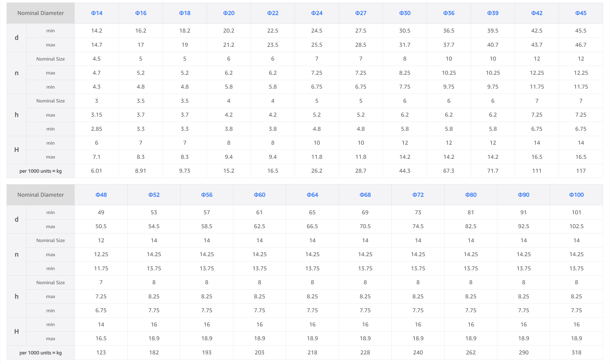Image resolution: width=610 pixels, height=364 pixels.
Task: Select the Φ56 nominal diameter link
Action: tap(207, 195)
